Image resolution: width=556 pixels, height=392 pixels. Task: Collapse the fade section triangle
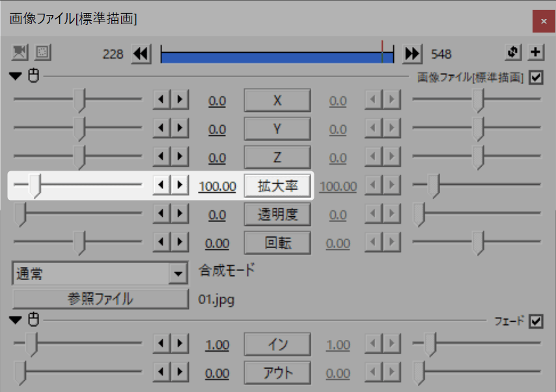pyautogui.click(x=14, y=320)
